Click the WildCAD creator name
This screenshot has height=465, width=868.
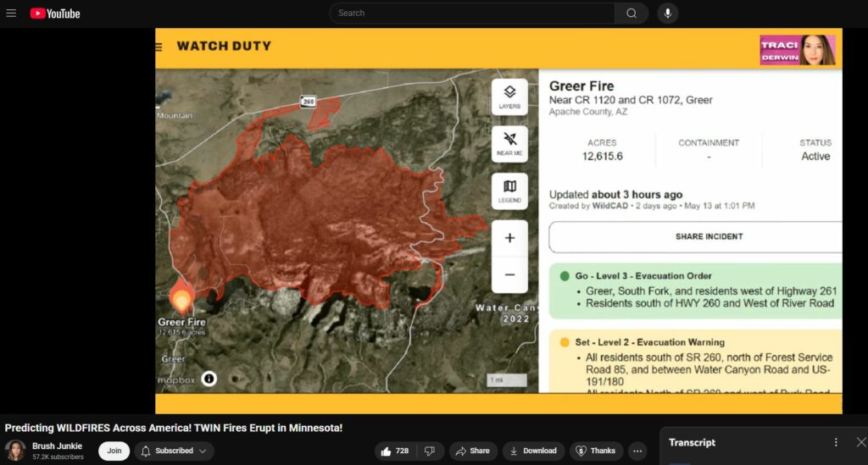pos(610,206)
